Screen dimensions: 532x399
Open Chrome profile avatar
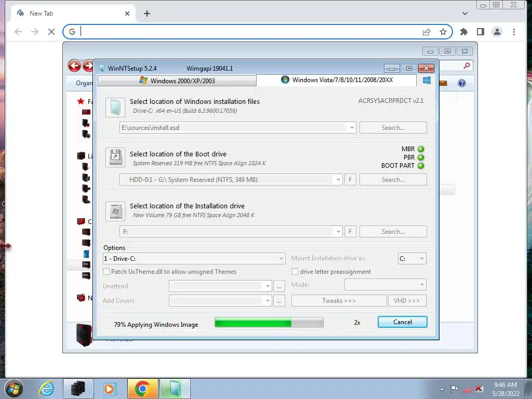(x=497, y=32)
